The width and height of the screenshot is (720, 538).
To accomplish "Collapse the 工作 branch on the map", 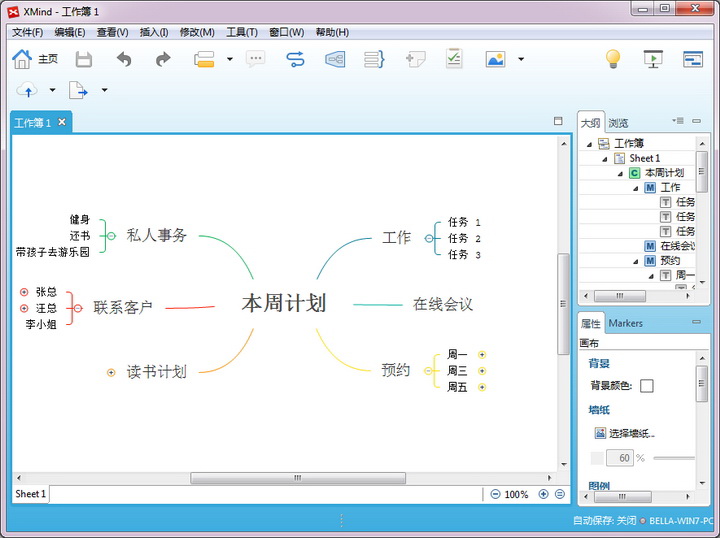I will [x=429, y=238].
